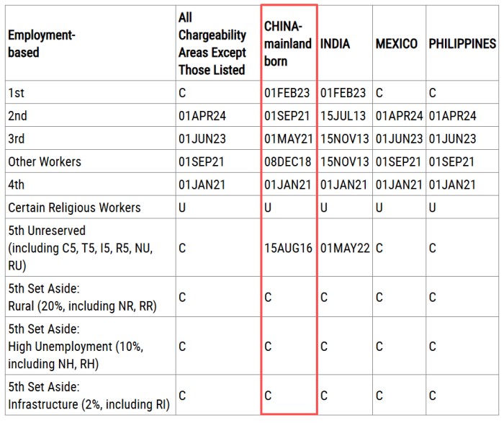This screenshot has width=504, height=423.
Task: Select the INDIA column header
Action: point(336,44)
